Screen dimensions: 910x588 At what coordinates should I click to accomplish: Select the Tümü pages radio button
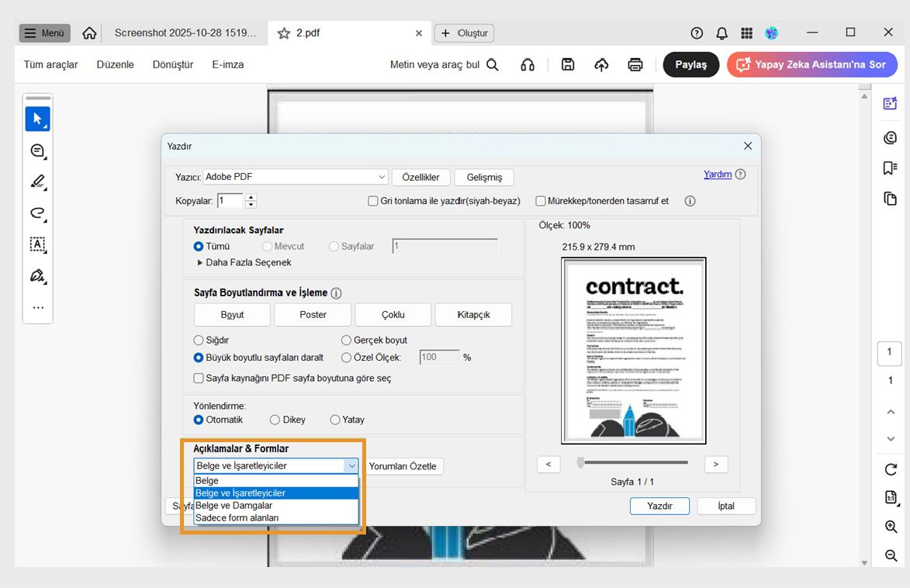(x=199, y=246)
